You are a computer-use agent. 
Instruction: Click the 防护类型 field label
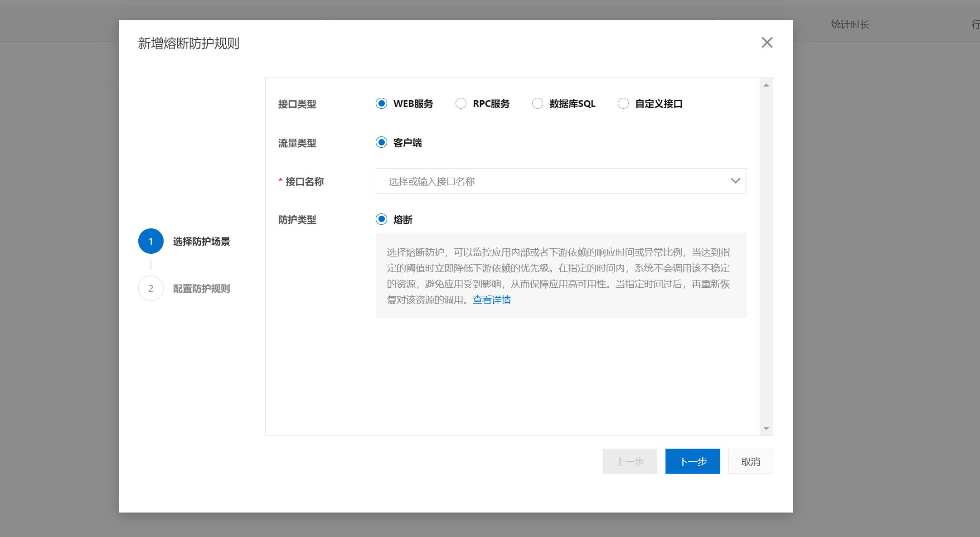click(297, 220)
